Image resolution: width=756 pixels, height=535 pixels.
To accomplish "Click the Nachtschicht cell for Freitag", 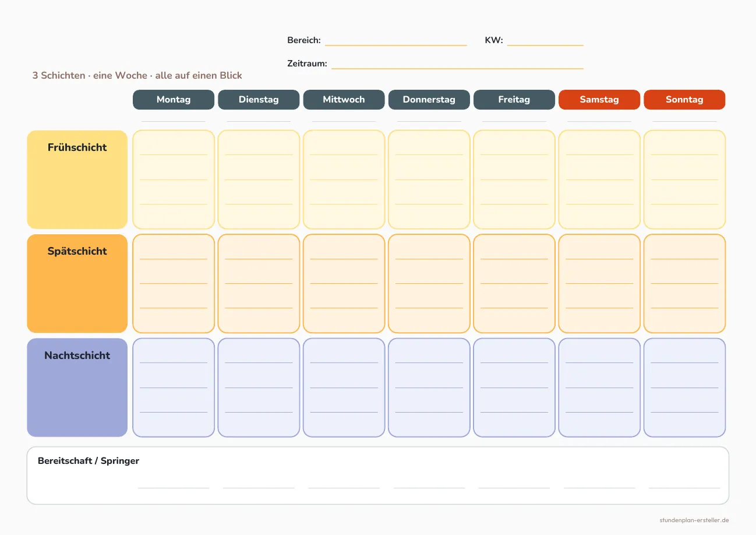I will [x=514, y=388].
